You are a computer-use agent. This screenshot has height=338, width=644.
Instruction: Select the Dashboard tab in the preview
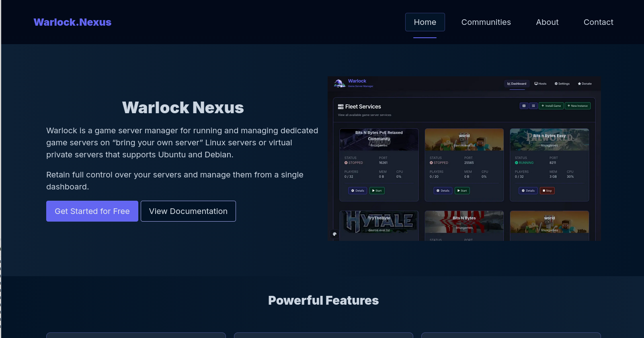pos(517,84)
